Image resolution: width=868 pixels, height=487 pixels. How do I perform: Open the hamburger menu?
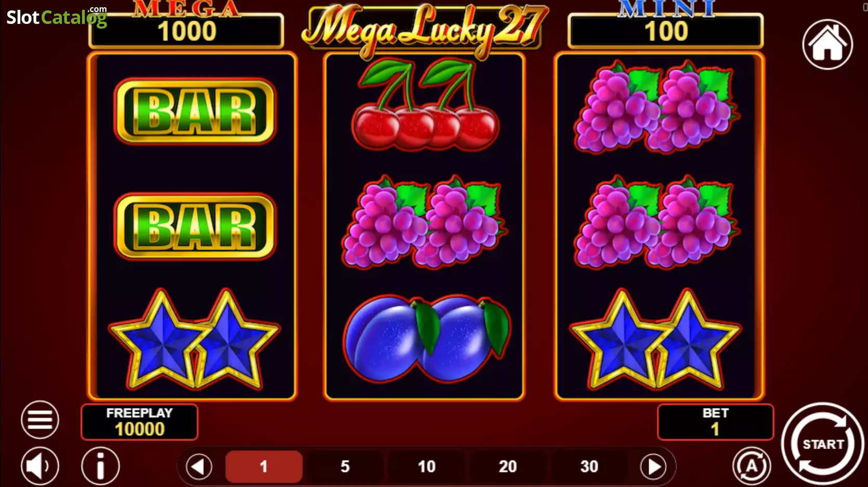(x=40, y=419)
